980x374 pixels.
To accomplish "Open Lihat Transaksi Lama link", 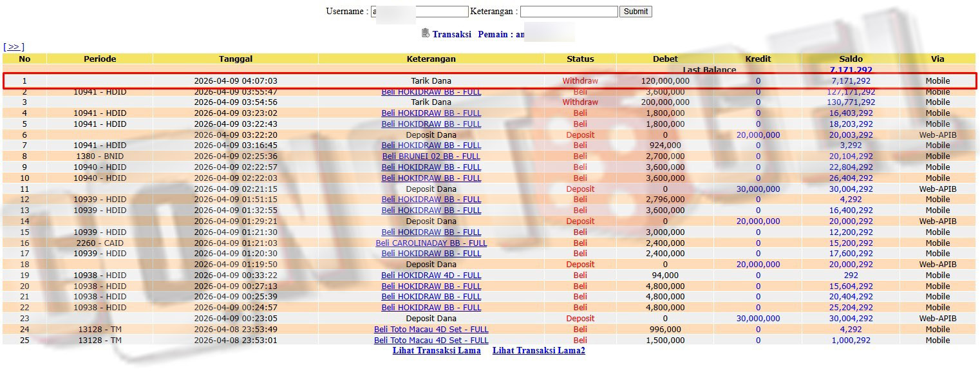I will click(x=437, y=350).
